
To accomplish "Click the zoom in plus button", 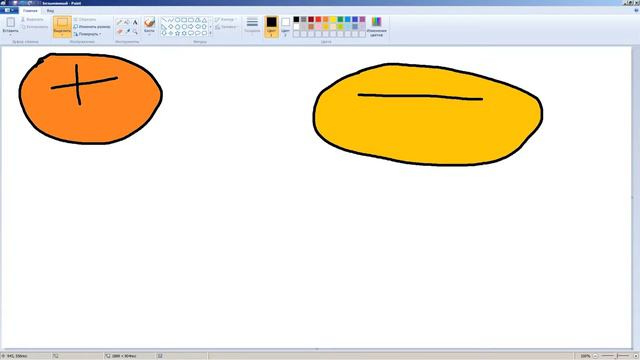I will coord(635,356).
